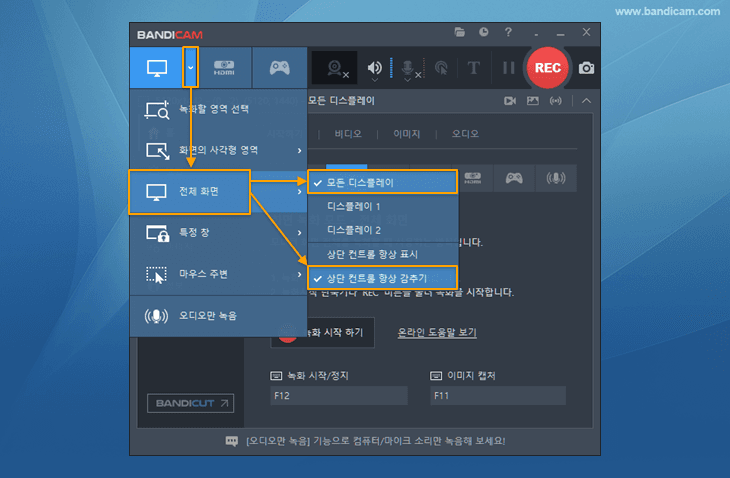Check the 모든 디스플레이 option
The height and width of the screenshot is (478, 730).
[383, 182]
